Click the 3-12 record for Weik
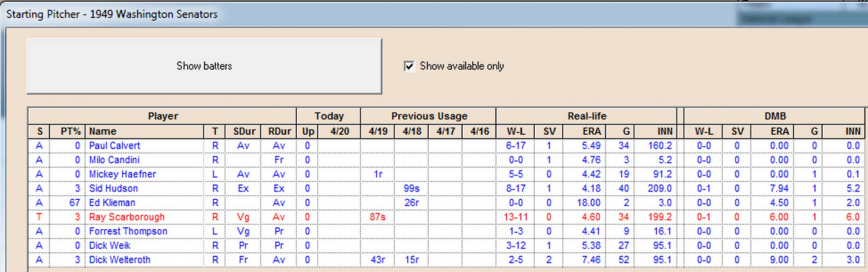 pos(515,246)
